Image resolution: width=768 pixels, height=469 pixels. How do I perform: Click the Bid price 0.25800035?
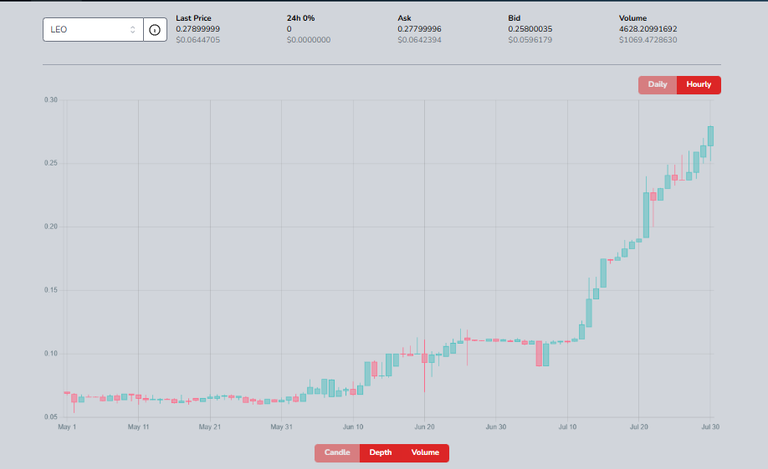[x=530, y=29]
